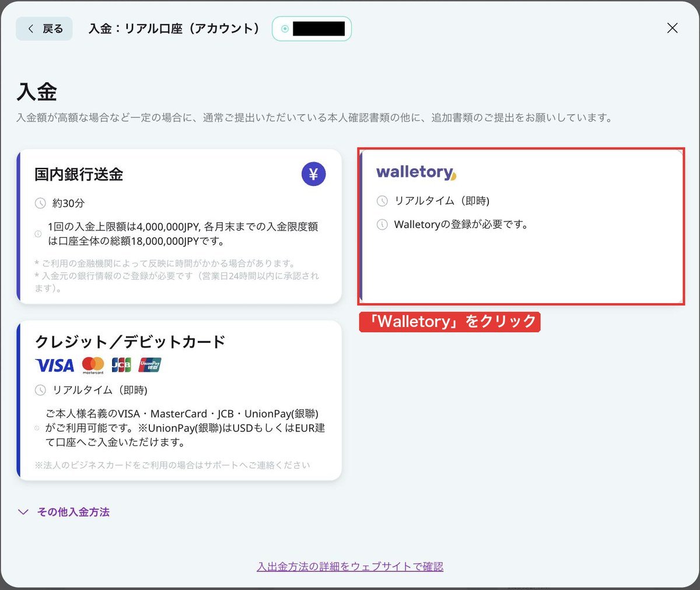Click info icon beside ご本人様名義のVISA text
This screenshot has height=590, width=700.
click(x=37, y=428)
